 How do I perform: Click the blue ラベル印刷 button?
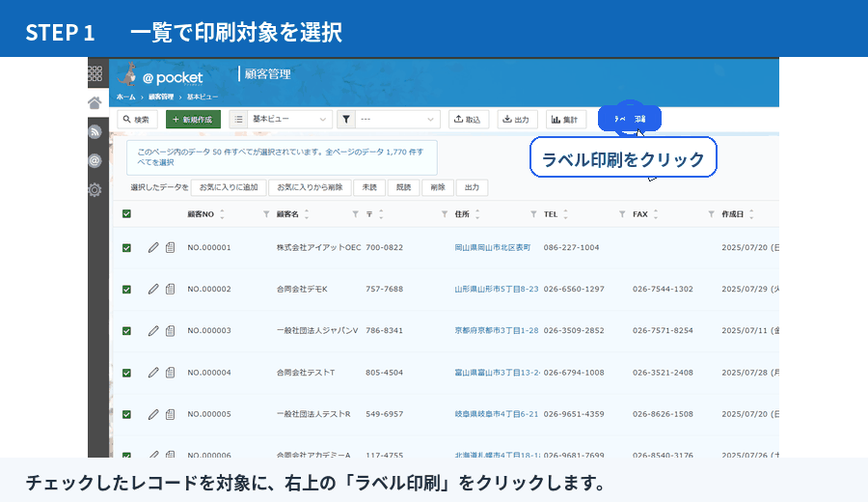630,119
